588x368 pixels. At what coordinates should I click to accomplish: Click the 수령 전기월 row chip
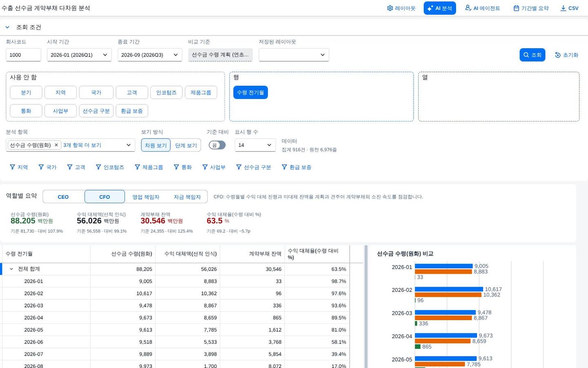pos(251,92)
